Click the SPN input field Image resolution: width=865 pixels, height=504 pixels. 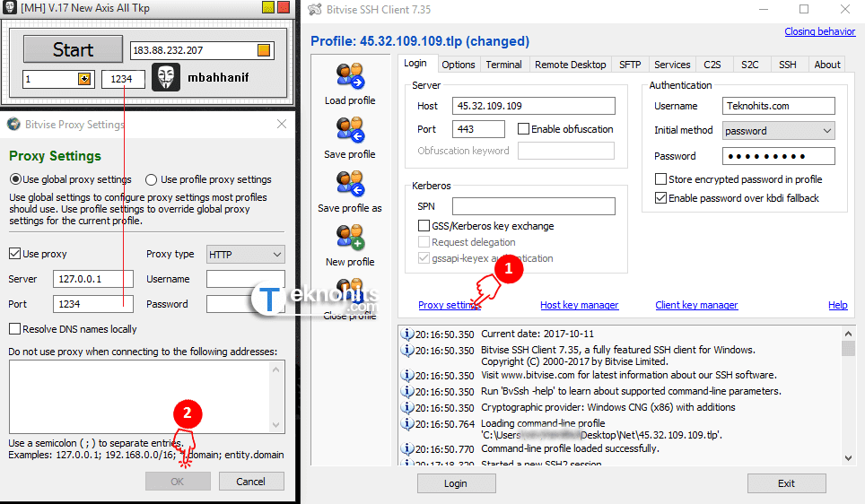(534, 206)
